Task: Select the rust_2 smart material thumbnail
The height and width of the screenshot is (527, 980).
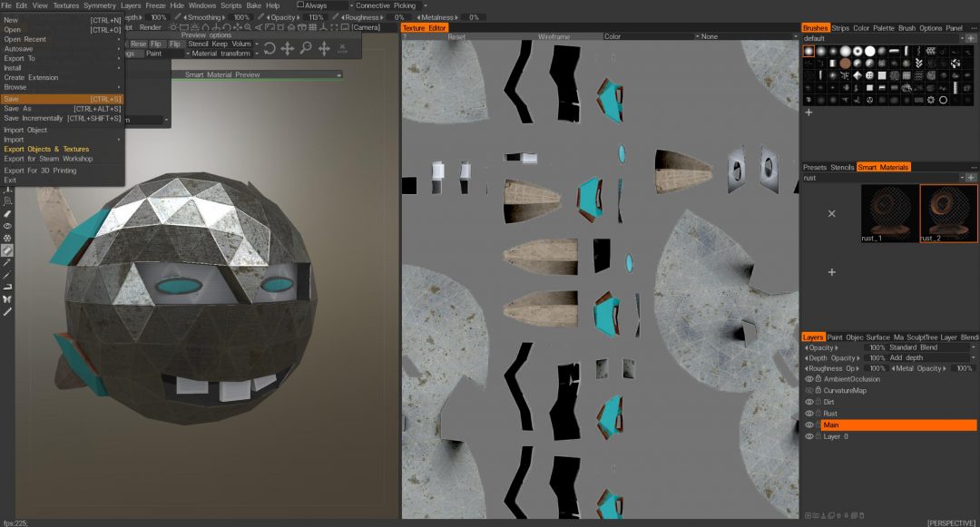Action: click(948, 213)
